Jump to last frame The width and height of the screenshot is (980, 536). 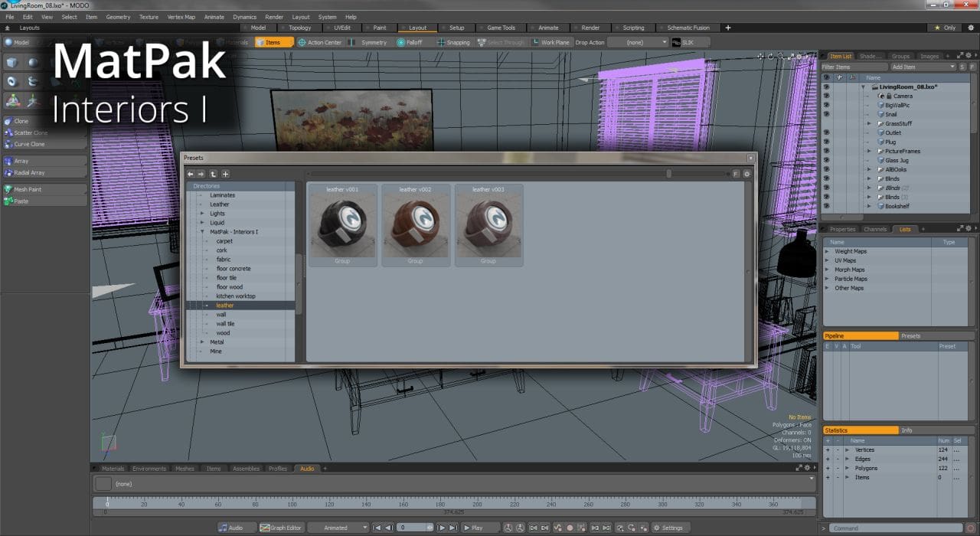coord(453,528)
